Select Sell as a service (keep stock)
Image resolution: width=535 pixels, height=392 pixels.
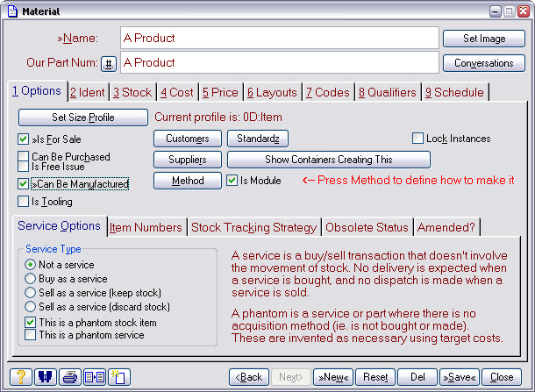(30, 292)
